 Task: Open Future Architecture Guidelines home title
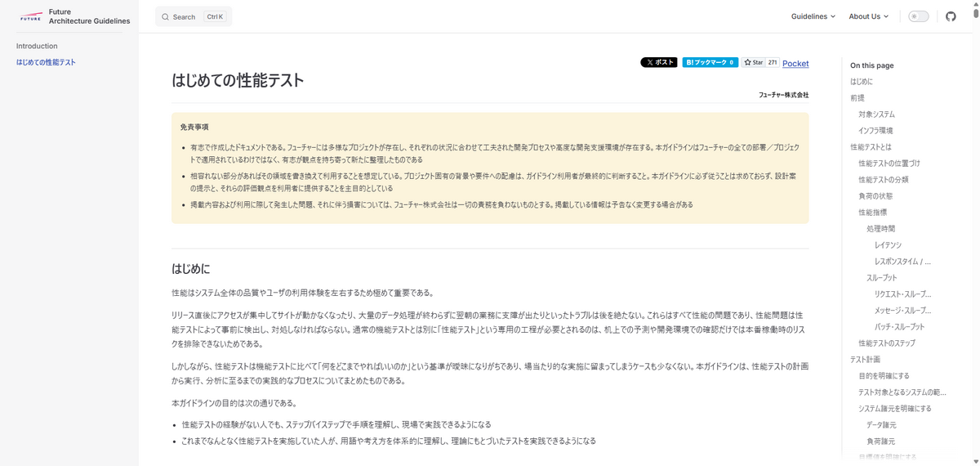pos(89,16)
